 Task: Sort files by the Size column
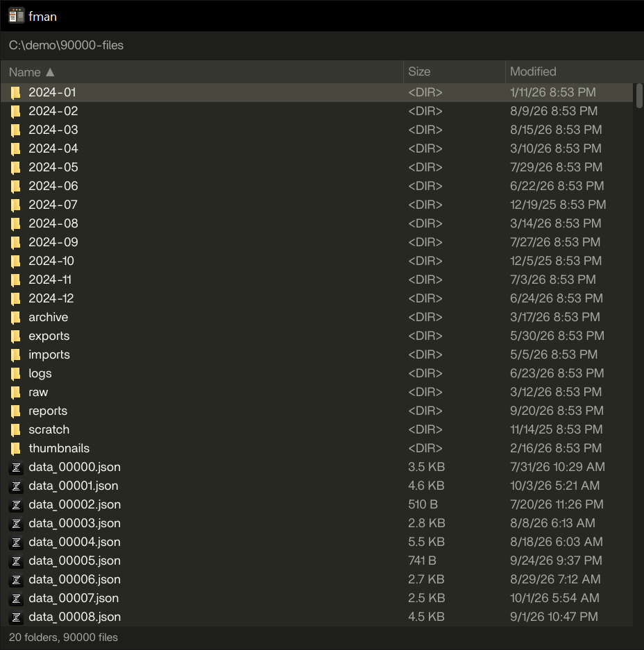(455, 71)
